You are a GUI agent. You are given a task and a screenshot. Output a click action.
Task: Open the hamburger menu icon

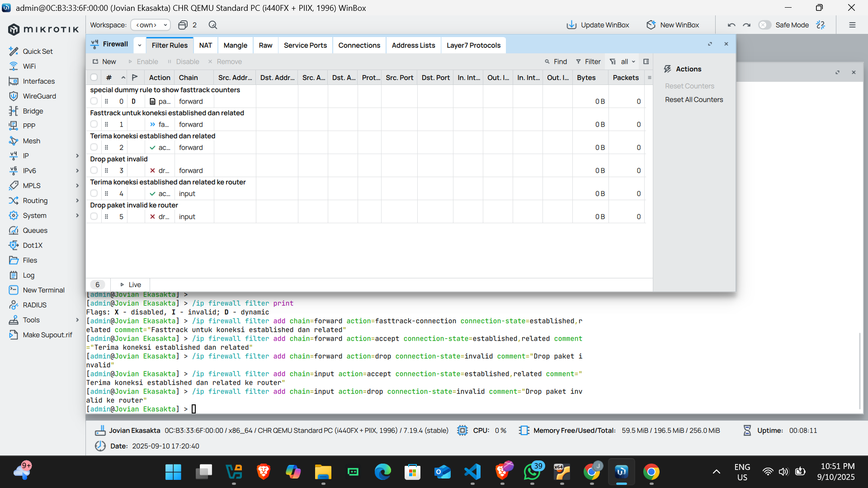click(852, 25)
